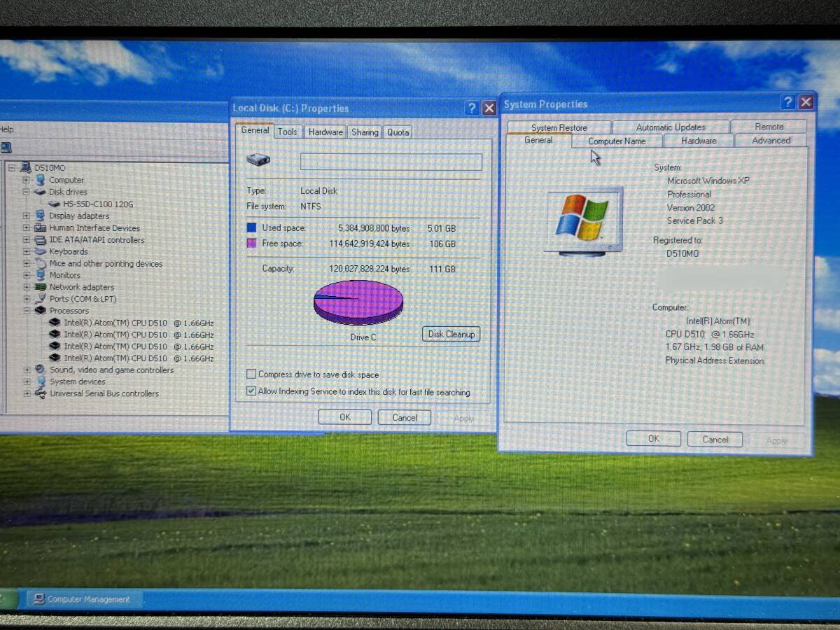Screen dimensions: 840x630
Task: Click the Universal Serial Bus controllers icon
Action: click(41, 393)
